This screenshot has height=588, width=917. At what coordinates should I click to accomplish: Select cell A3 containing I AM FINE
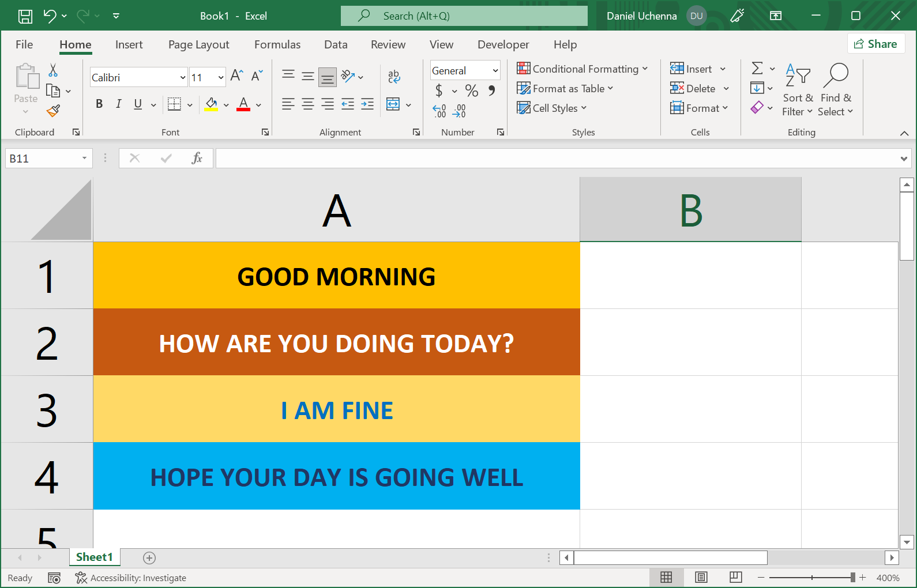click(336, 409)
